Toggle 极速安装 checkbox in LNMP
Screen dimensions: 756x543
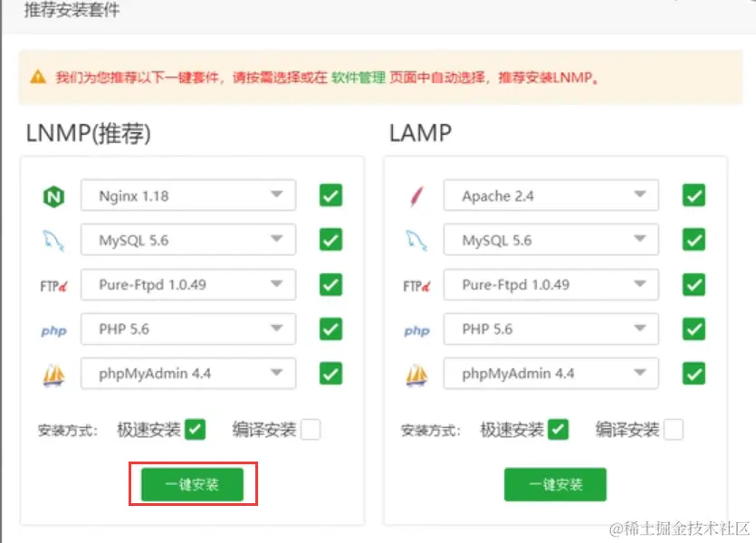tap(196, 429)
